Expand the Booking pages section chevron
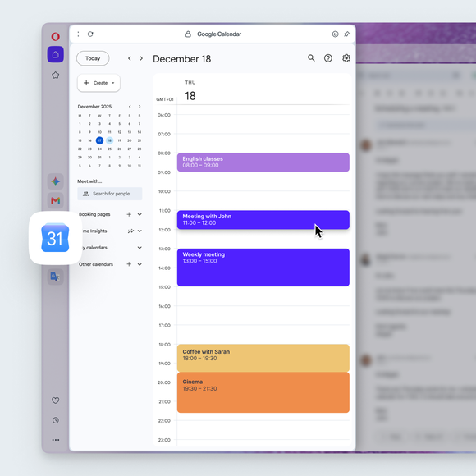Viewport: 476px width, 476px height. tap(140, 214)
